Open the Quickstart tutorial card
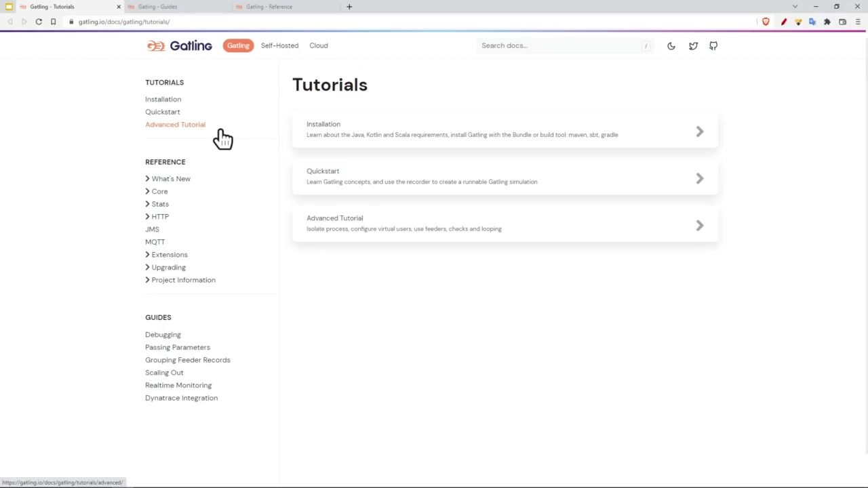Image resolution: width=868 pixels, height=488 pixels. click(505, 177)
